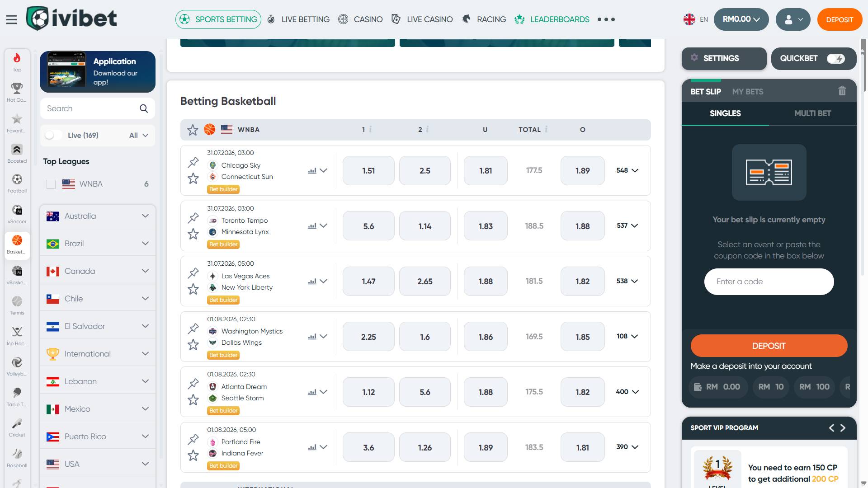Favorite the Chicago Sky match star
This screenshot has width=868, height=488.
tap(193, 178)
